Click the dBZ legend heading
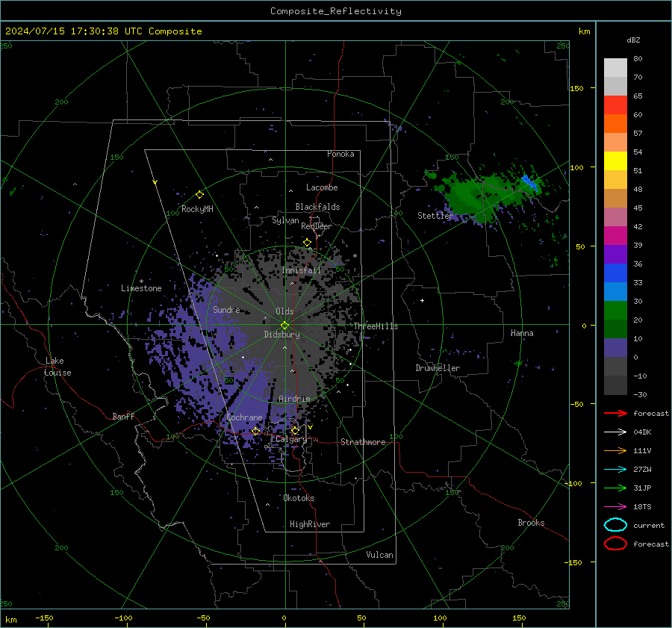 pos(633,40)
